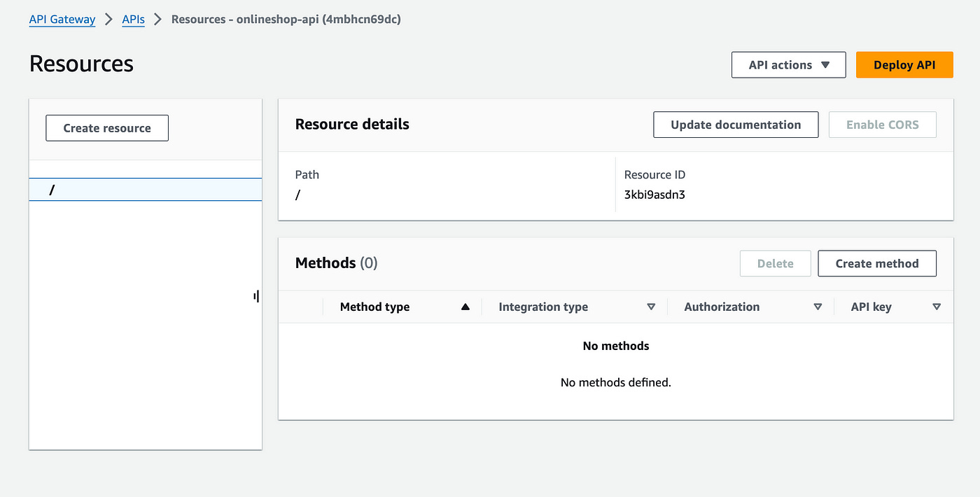This screenshot has width=980, height=497.
Task: Click the Method type column header label
Action: pyautogui.click(x=374, y=307)
